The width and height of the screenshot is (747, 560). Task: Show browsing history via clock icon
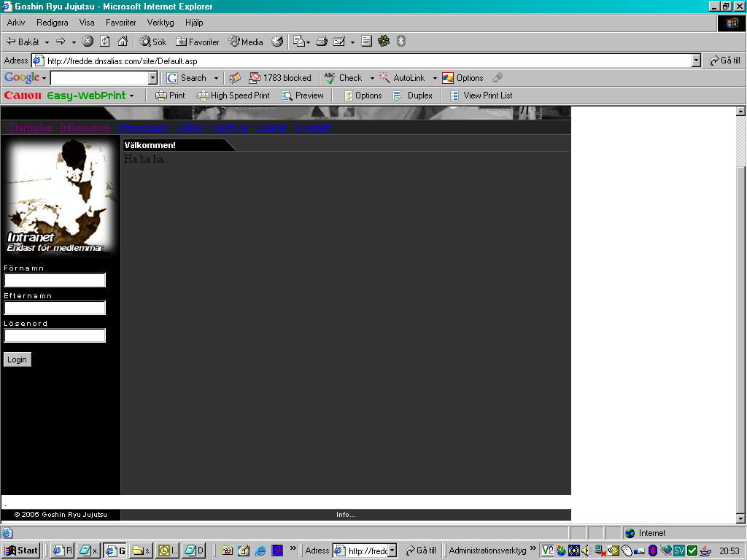pos(277,42)
